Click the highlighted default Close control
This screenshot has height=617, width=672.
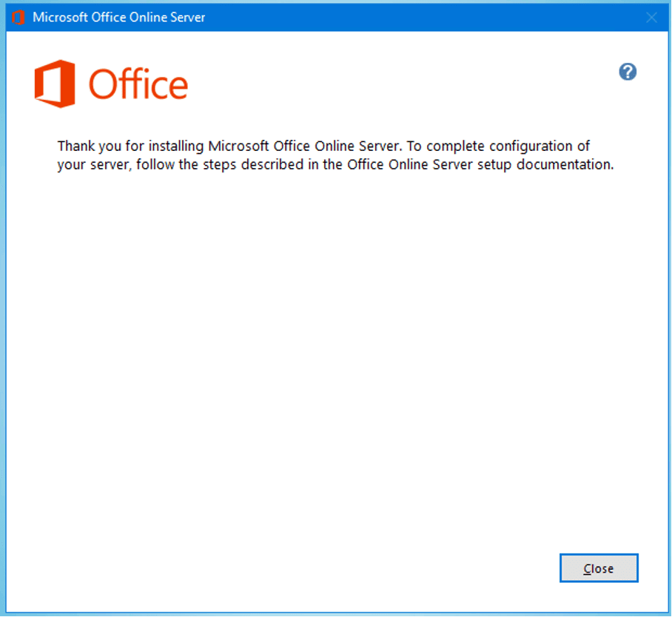click(x=598, y=568)
